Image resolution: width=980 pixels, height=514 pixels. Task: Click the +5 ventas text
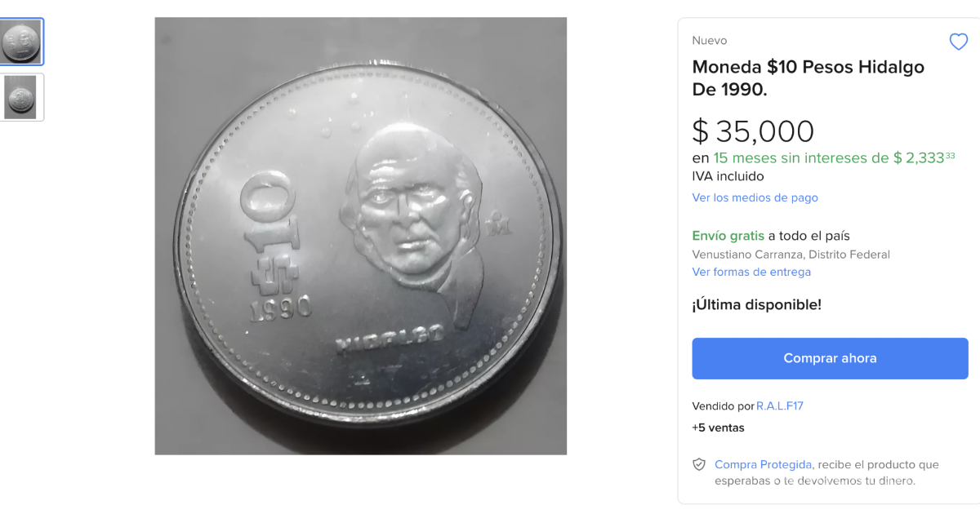click(718, 428)
